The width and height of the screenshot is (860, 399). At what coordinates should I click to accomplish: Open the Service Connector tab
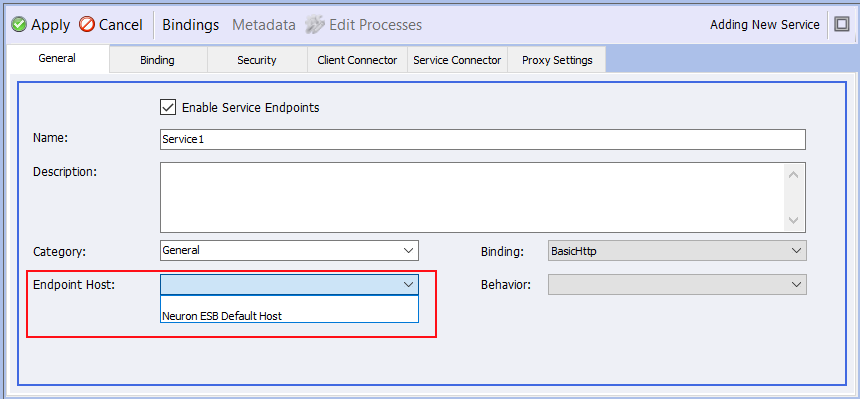[457, 60]
